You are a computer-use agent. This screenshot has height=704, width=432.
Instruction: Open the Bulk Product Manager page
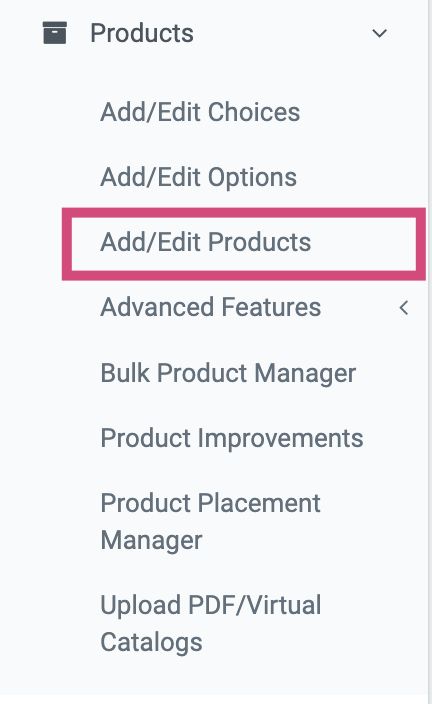228,373
